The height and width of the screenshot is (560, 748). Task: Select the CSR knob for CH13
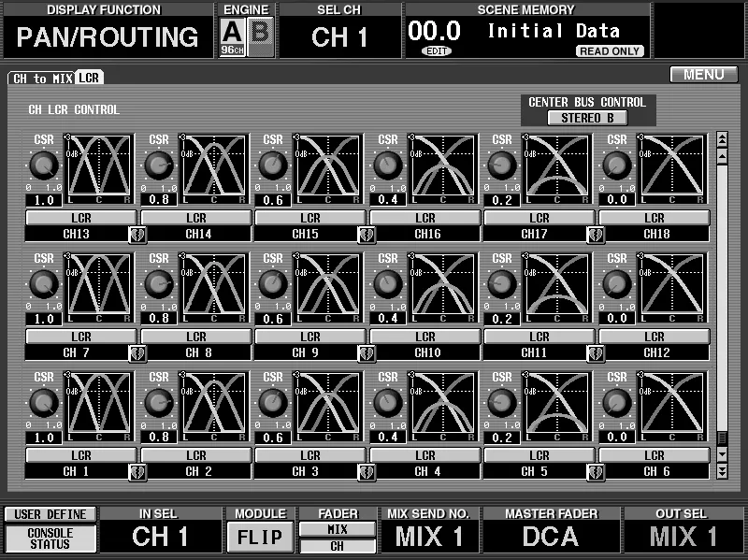pyautogui.click(x=44, y=165)
